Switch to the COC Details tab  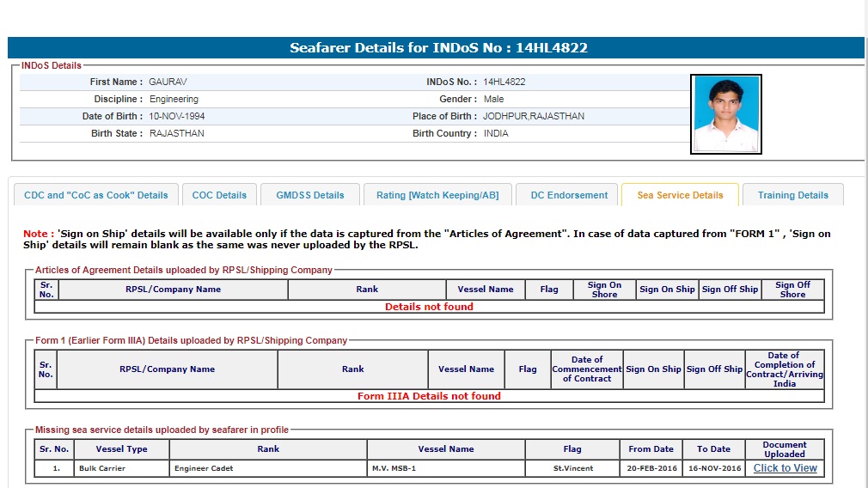click(x=219, y=195)
